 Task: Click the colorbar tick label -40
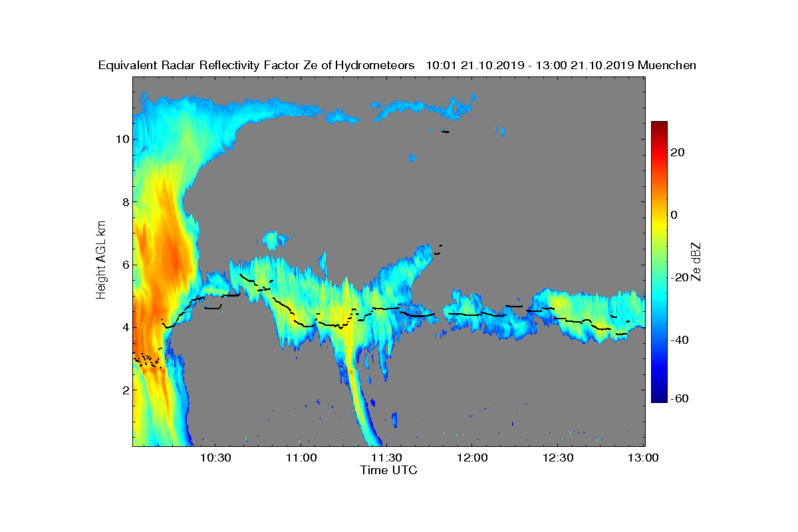coord(679,340)
